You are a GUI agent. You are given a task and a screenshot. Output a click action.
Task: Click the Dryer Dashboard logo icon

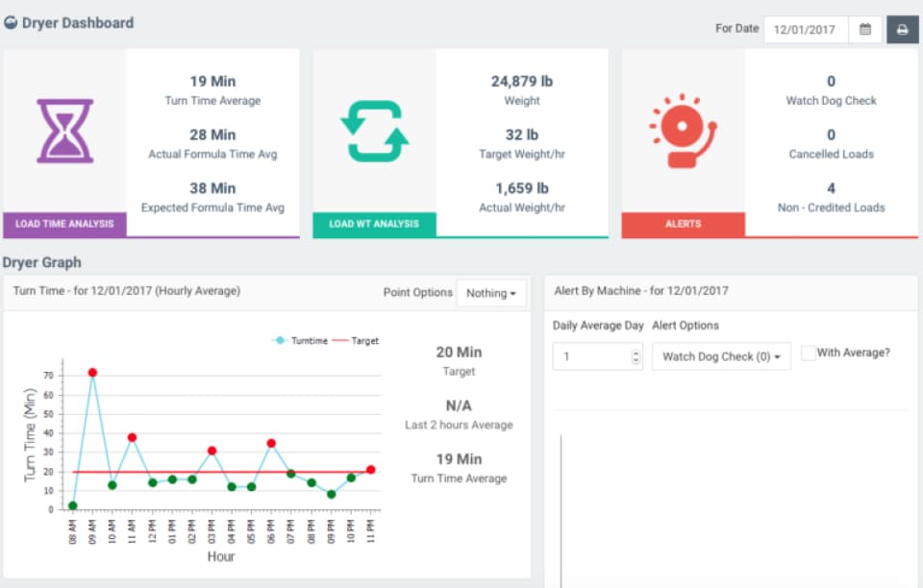pos(11,23)
